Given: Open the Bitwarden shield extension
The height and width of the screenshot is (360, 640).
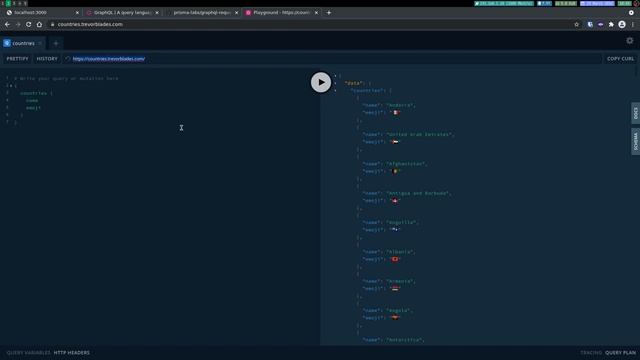Looking at the screenshot, I should coord(590,24).
